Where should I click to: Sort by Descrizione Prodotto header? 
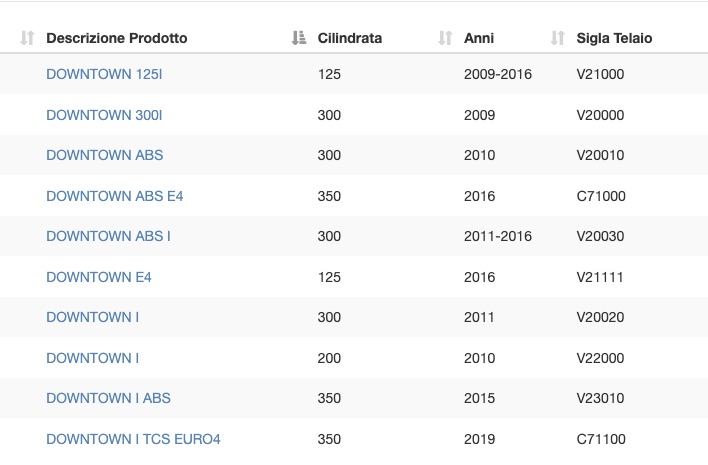click(116, 38)
